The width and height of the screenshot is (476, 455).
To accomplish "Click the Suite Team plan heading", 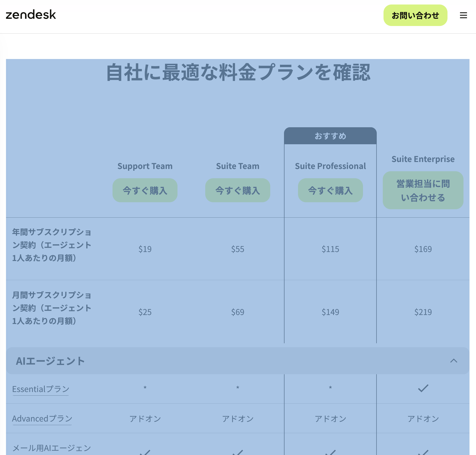I will pyautogui.click(x=237, y=166).
